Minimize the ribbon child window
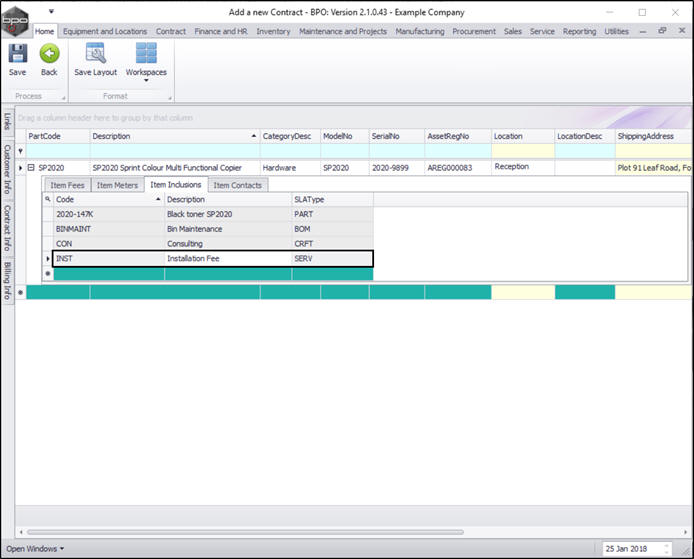 643,31
